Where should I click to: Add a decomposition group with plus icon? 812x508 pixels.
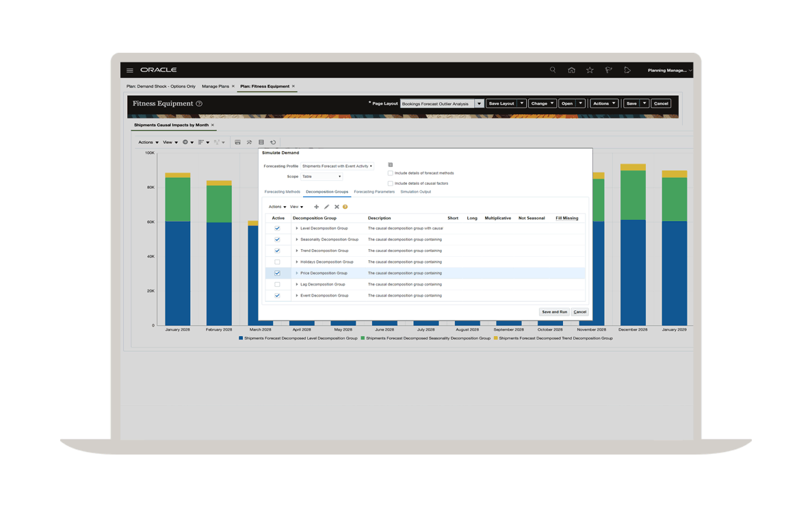click(316, 207)
